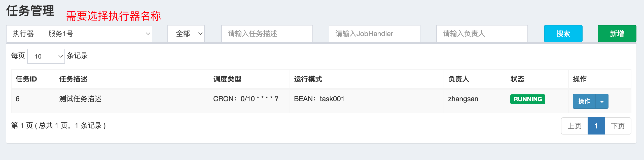Image resolution: width=644 pixels, height=160 pixels.
Task: Click the 请输入JobHandler text field
Action: pyautogui.click(x=374, y=34)
